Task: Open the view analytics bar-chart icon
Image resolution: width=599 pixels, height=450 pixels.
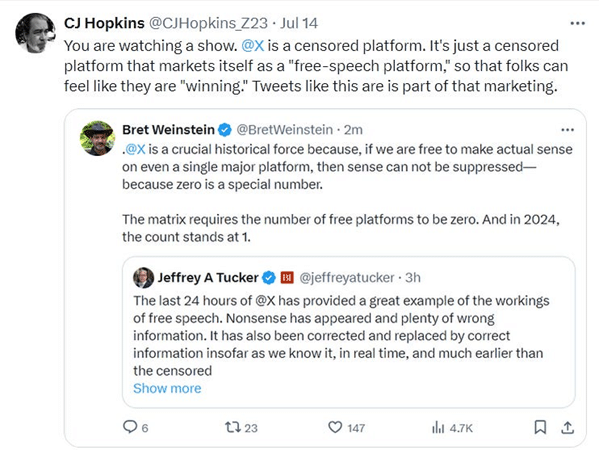Action: [x=438, y=427]
